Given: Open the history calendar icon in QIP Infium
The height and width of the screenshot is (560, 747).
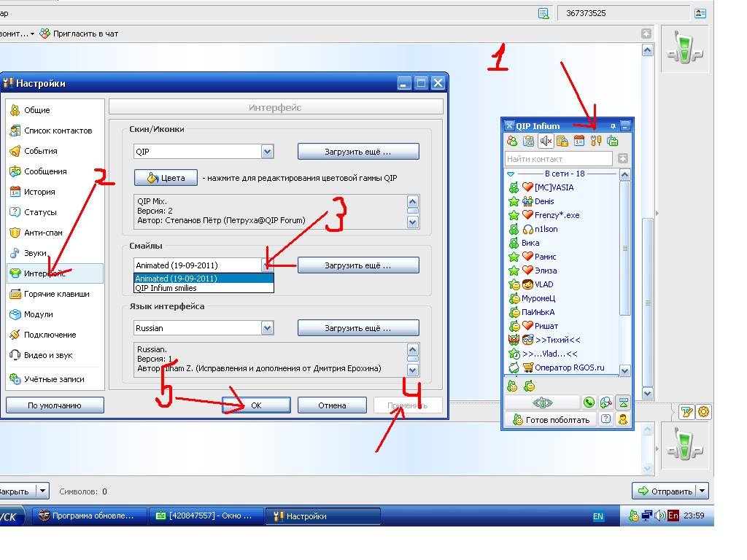Looking at the screenshot, I should 578,141.
